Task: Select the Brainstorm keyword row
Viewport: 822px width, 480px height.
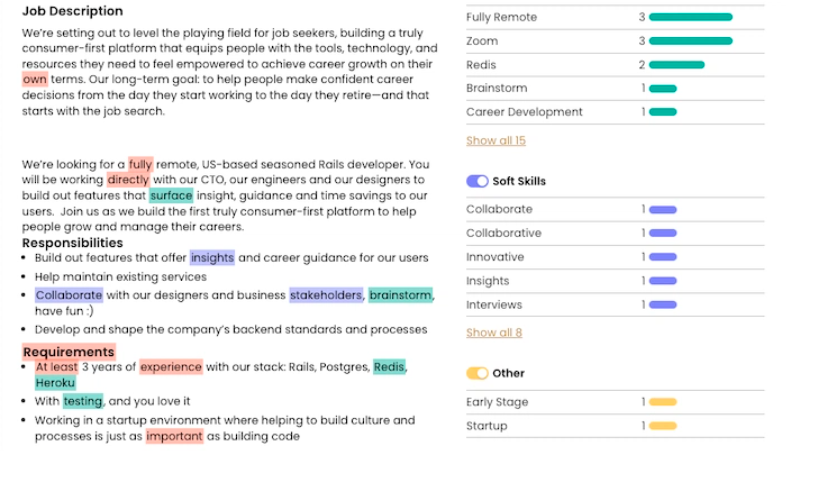Action: coord(615,89)
